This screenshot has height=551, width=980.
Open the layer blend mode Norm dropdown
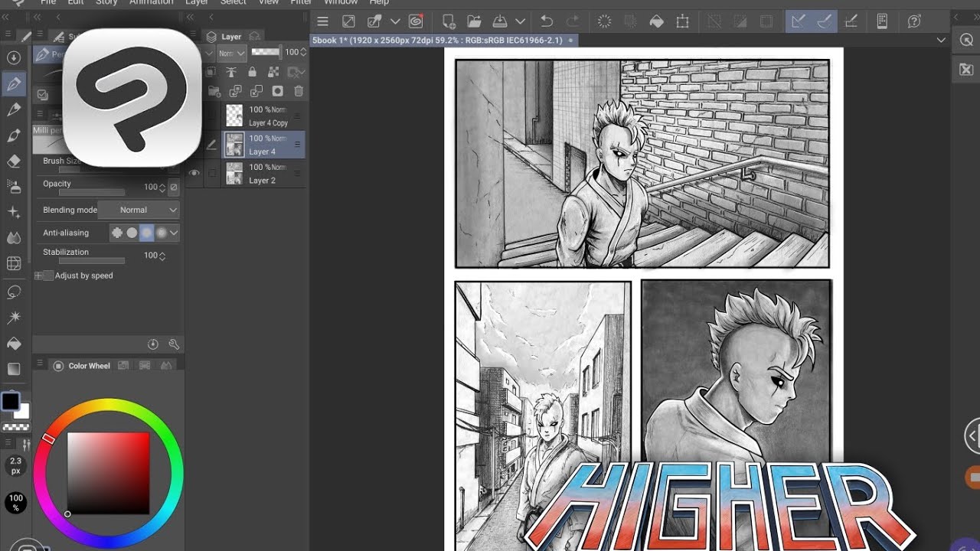click(x=231, y=53)
